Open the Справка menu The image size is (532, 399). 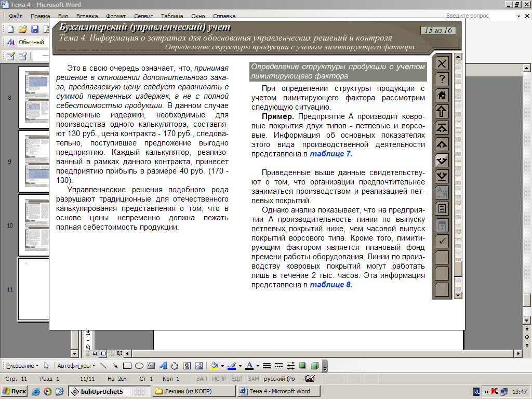coord(224,16)
